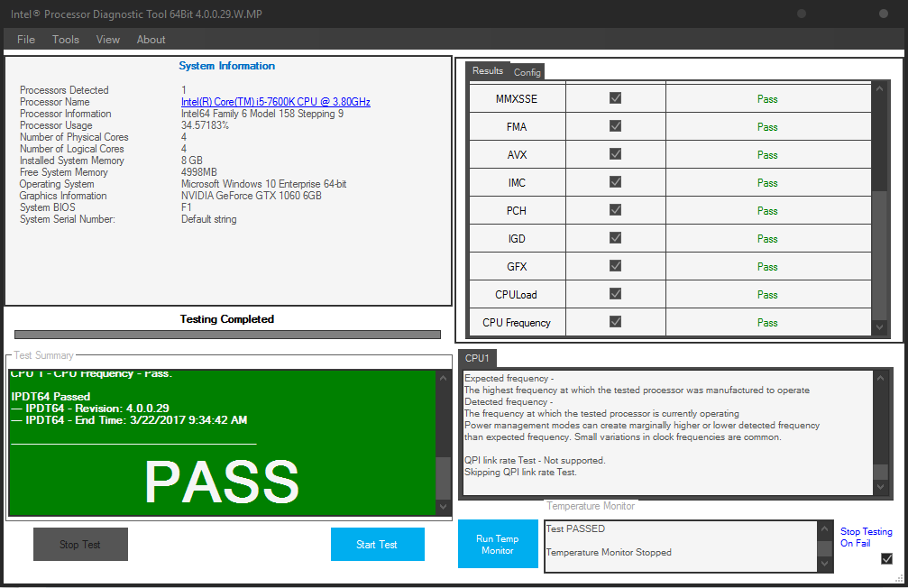Select the CPU Frequency test name cell
908x588 pixels.
click(517, 322)
